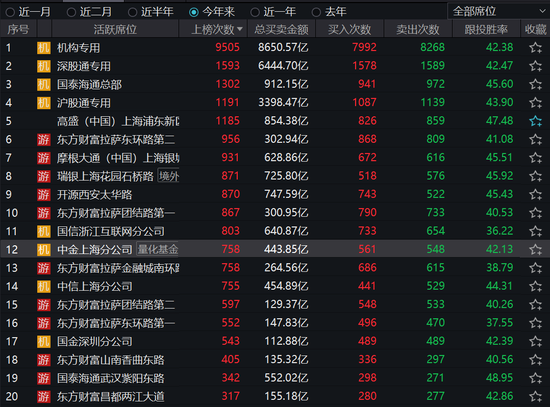The height and width of the screenshot is (407, 550).
Task: Favorite the 机构专用 row star
Action: pos(535,47)
